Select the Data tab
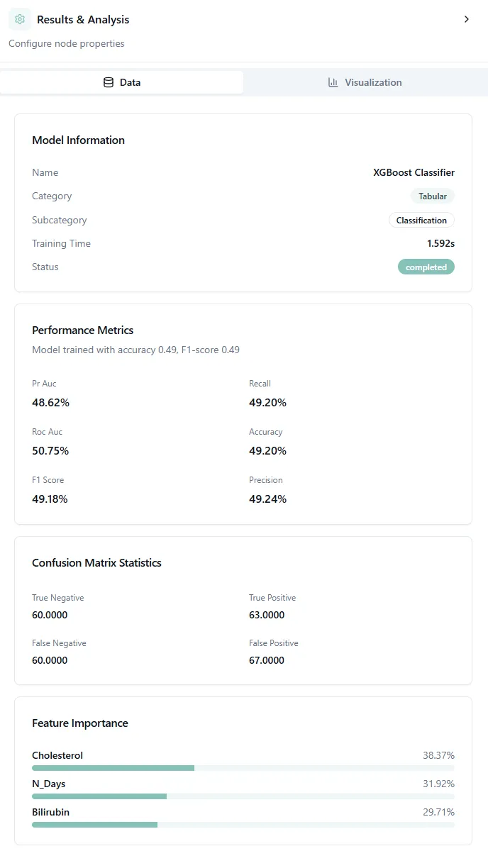 click(122, 82)
